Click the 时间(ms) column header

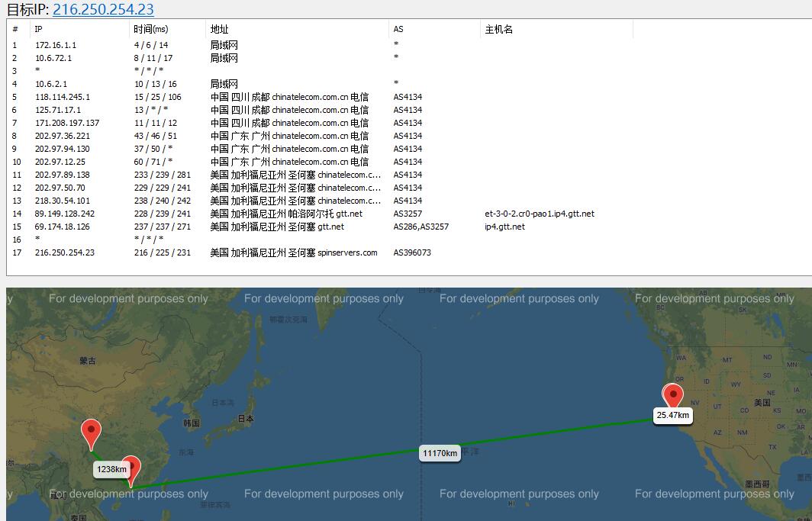click(x=150, y=29)
